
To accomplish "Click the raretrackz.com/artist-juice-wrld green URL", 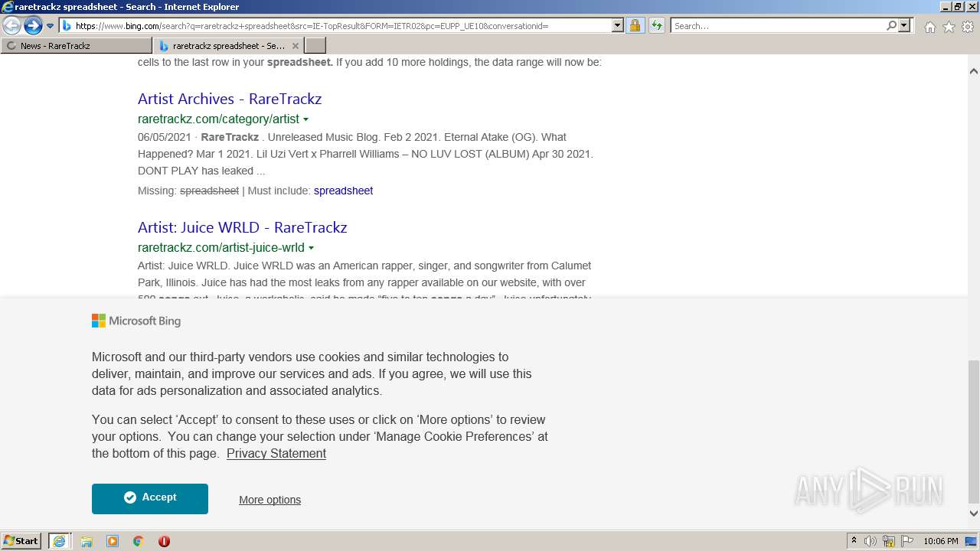I will pyautogui.click(x=220, y=247).
